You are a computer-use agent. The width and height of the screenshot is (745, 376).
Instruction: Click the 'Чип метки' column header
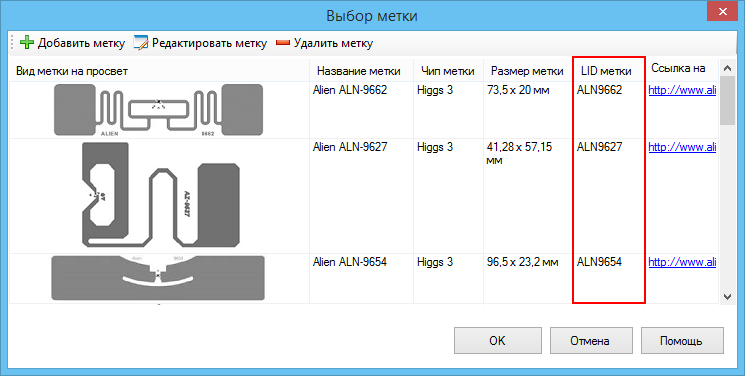(448, 71)
